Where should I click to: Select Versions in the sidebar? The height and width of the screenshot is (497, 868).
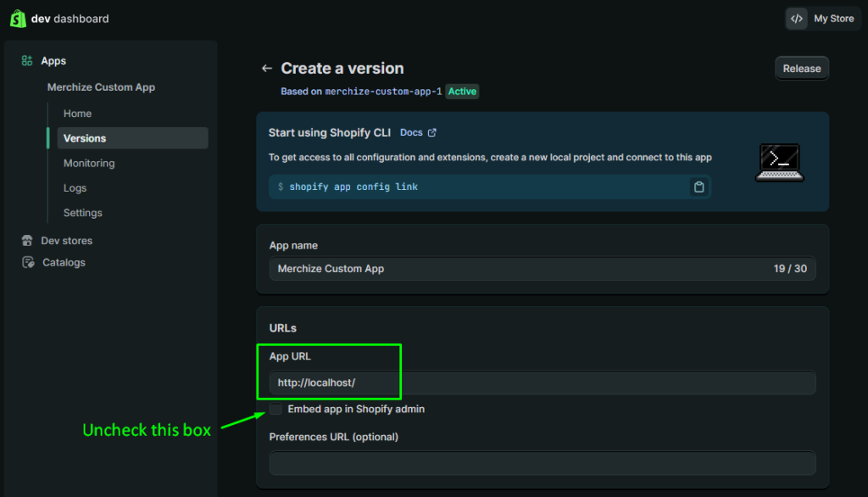[132, 138]
